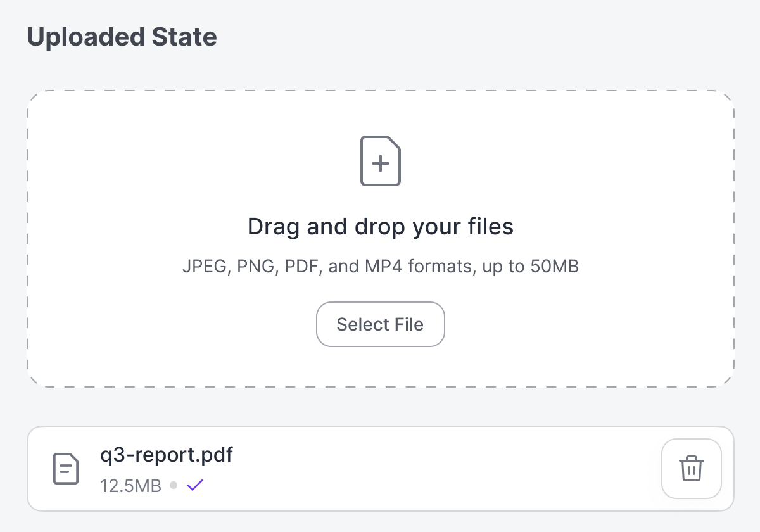The width and height of the screenshot is (760, 532).
Task: Click the word "formats" in the hint line
Action: point(441,267)
